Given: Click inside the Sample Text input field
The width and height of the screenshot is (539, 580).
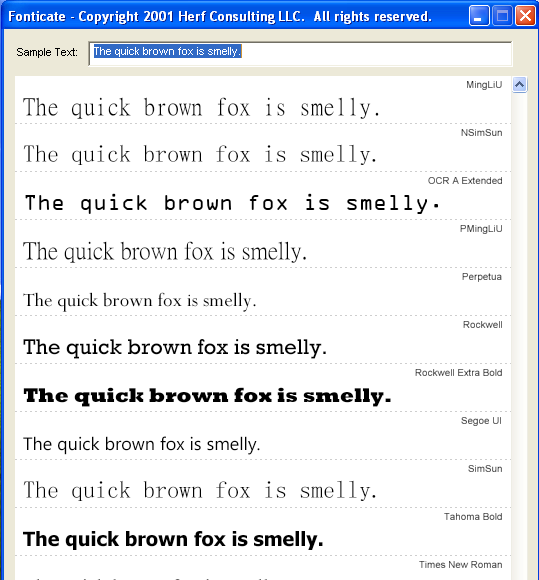Looking at the screenshot, I should (300, 54).
